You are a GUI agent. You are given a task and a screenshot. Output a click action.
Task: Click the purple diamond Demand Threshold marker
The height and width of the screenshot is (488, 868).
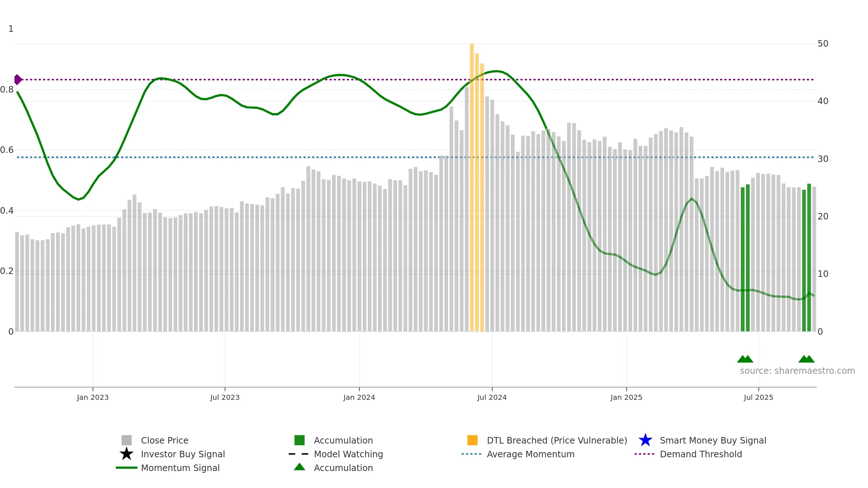coord(18,80)
